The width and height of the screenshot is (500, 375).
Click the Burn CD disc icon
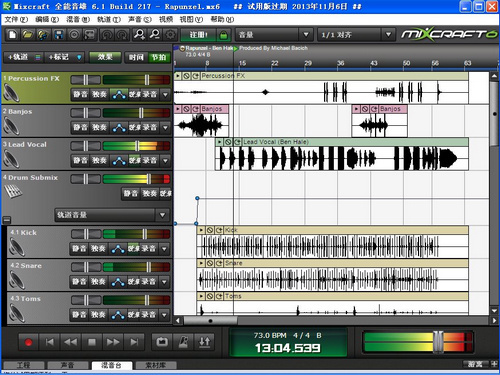[74, 34]
